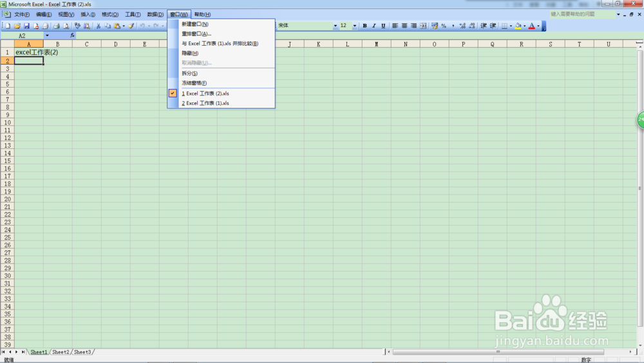Click the insert function fx icon
The image size is (644, 363).
point(72,35)
